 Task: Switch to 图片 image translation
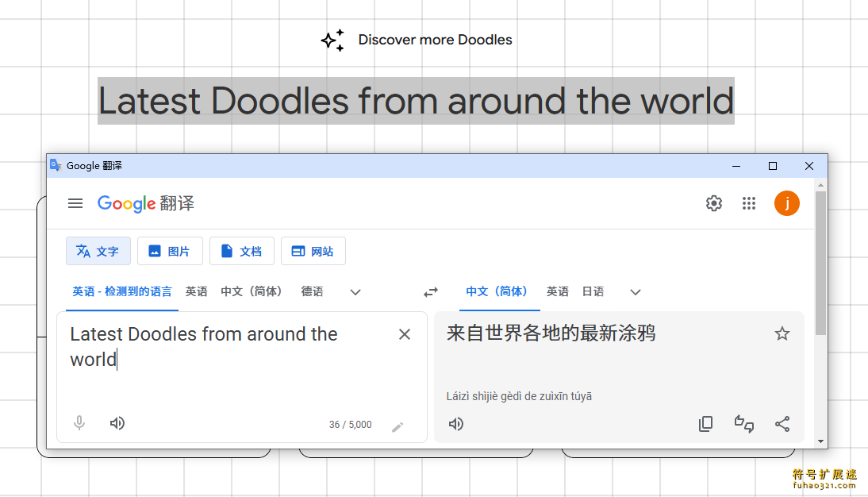click(x=170, y=251)
